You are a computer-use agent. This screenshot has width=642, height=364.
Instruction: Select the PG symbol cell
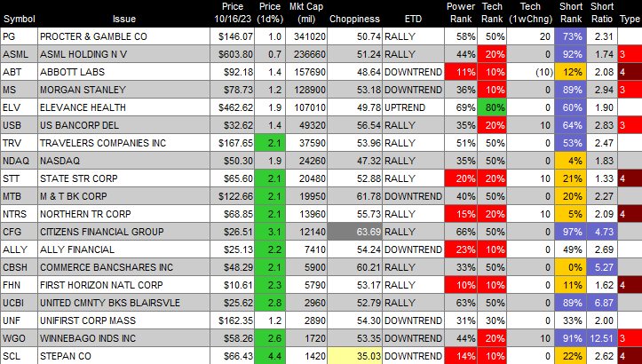click(20, 36)
